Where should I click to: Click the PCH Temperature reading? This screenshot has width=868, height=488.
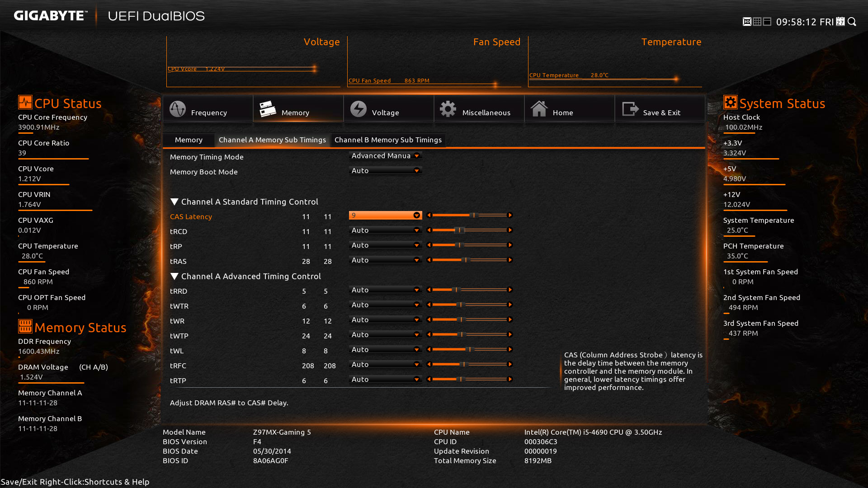737,256
